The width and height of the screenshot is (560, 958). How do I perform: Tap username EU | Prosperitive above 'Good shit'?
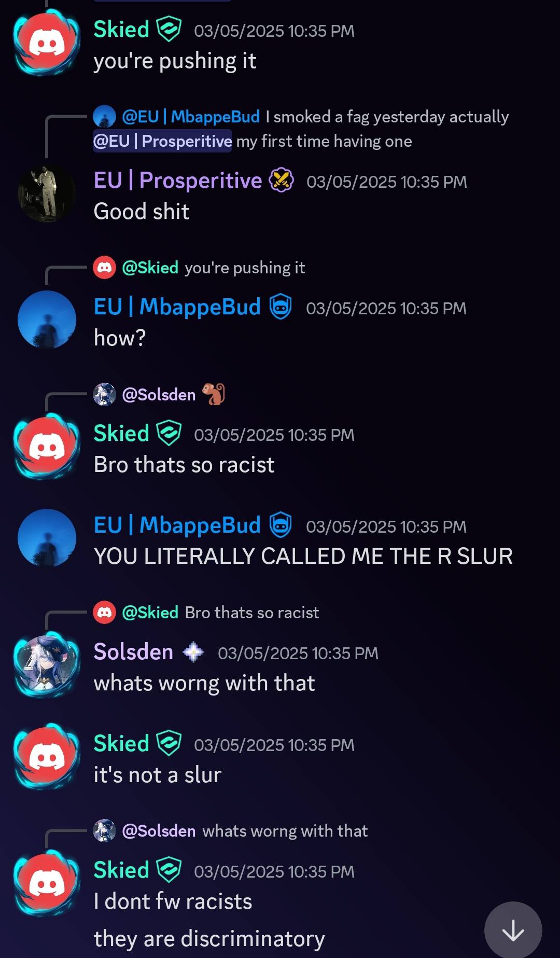coord(178,181)
